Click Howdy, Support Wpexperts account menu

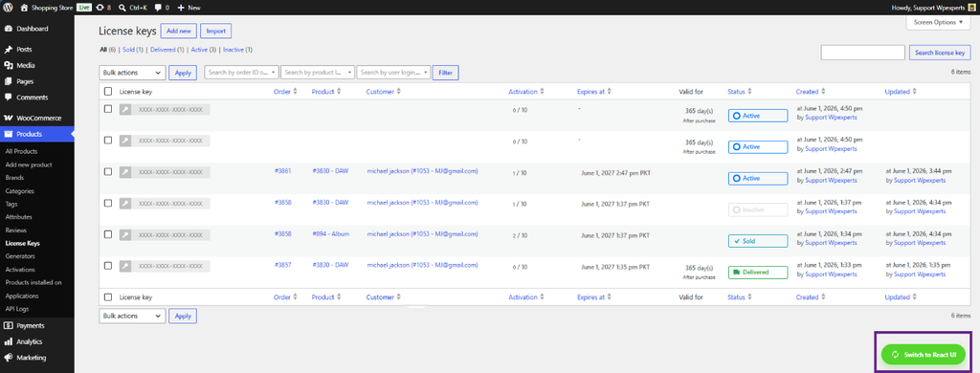click(x=934, y=8)
